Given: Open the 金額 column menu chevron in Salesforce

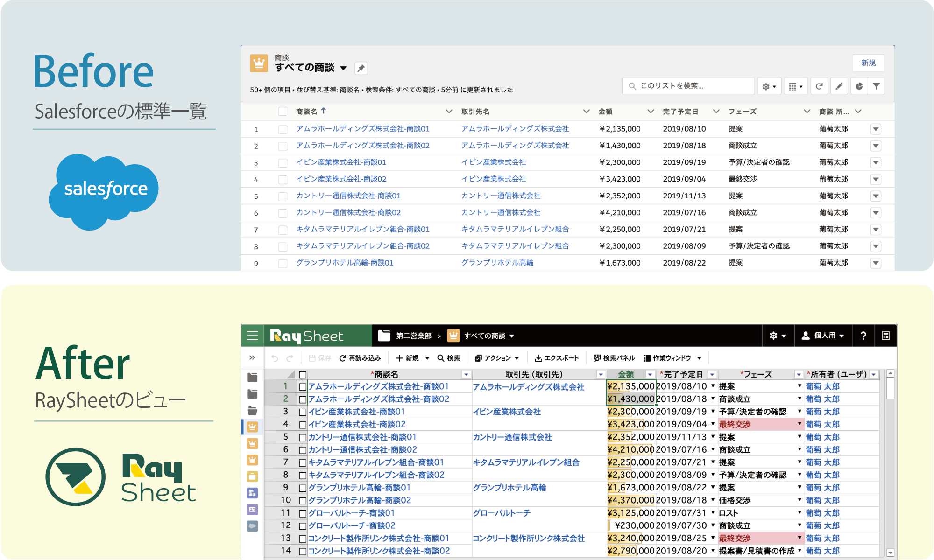Looking at the screenshot, I should (x=651, y=111).
